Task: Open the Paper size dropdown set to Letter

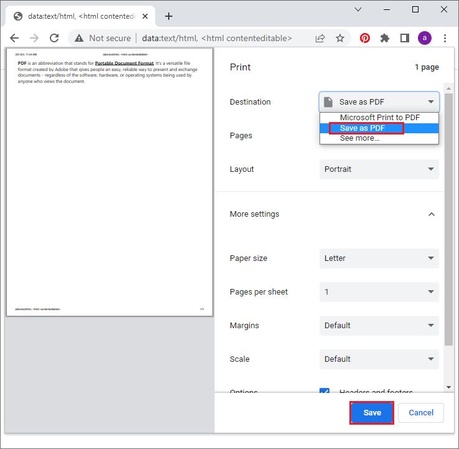Action: (x=379, y=258)
